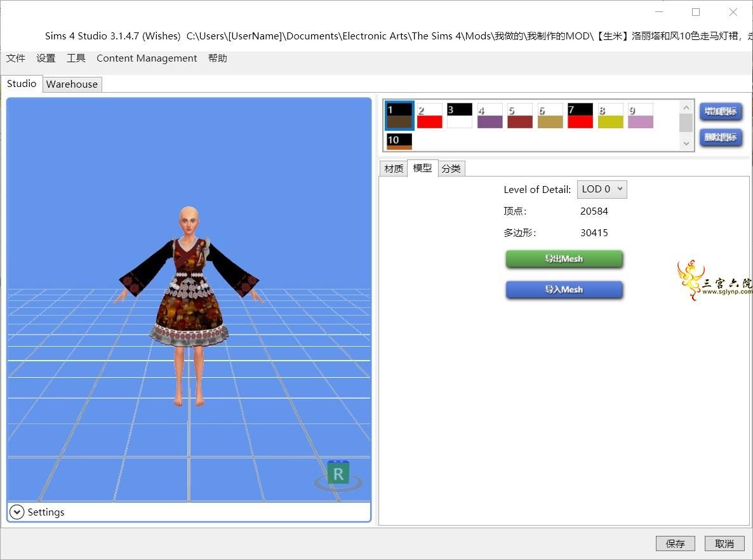This screenshot has height=560, width=753.
Task: Click the polygon count value 30415
Action: click(x=594, y=233)
